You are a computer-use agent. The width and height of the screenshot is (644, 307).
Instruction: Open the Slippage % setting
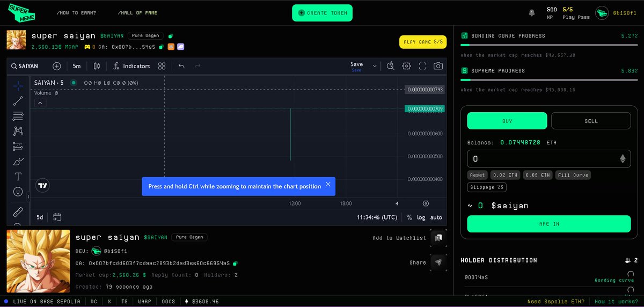[487, 187]
